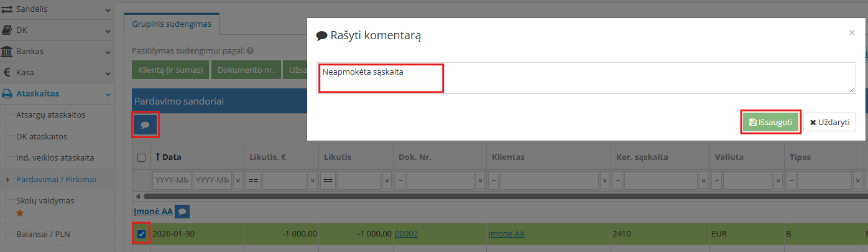This screenshot has width=868, height=252.
Task: Open the Klientas filter operator dropdown
Action: (493, 180)
